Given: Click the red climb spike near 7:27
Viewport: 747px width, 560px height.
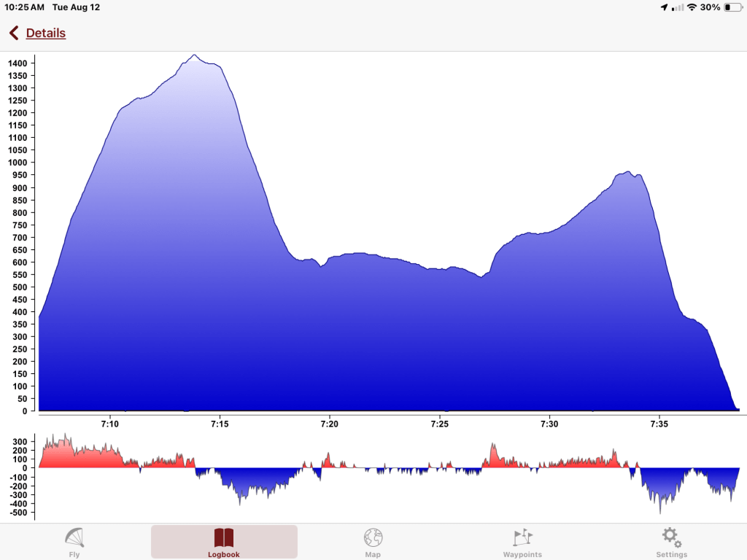Looking at the screenshot, I should [x=493, y=446].
